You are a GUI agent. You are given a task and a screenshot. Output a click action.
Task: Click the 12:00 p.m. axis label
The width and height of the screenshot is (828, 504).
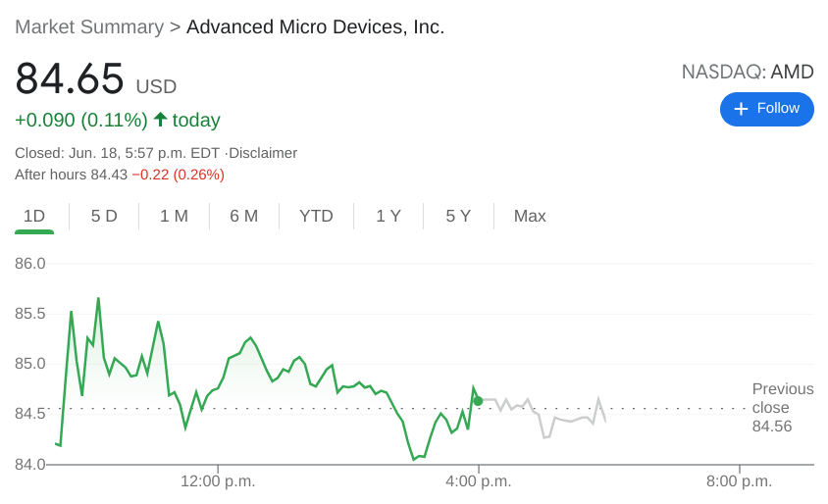pos(218,481)
